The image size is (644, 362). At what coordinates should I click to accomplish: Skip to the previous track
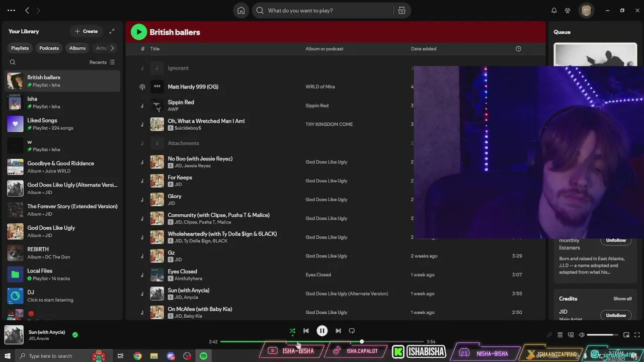coord(306,331)
